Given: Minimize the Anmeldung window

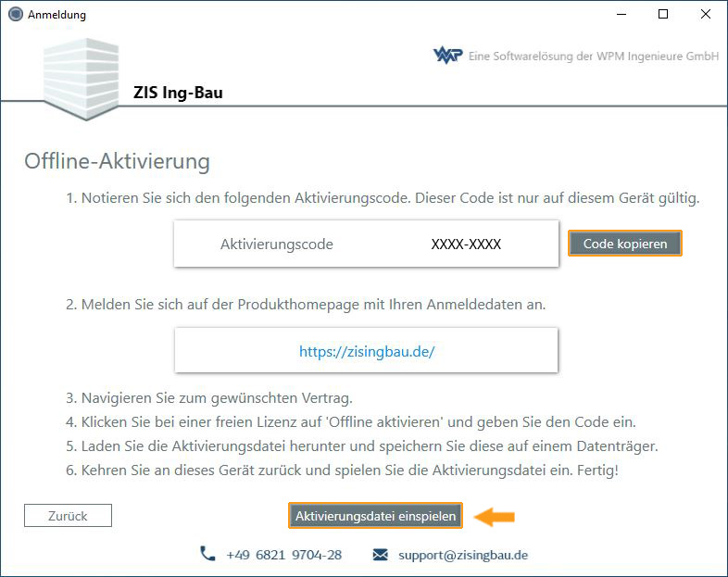Looking at the screenshot, I should pos(621,15).
